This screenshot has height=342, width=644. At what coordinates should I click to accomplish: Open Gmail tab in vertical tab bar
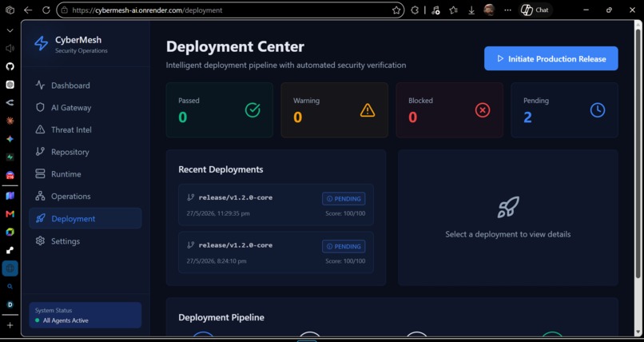pyautogui.click(x=10, y=214)
